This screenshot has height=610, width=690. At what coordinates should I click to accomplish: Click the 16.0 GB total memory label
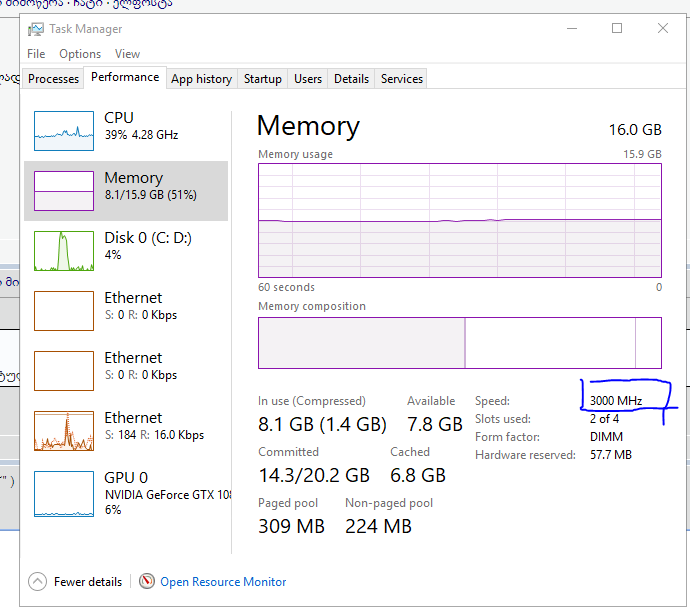(635, 130)
